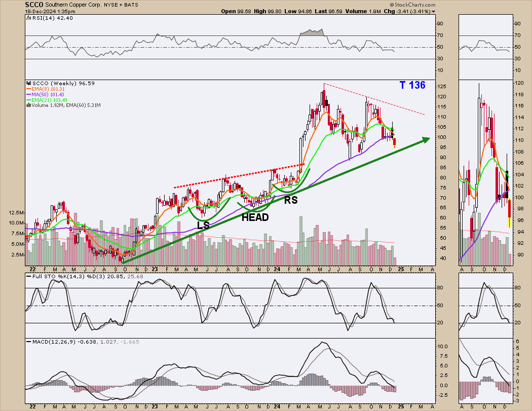Viewport: 532px width, 411px height.
Task: Click the -2.5 label on MACD axis
Action: (x=443, y=395)
